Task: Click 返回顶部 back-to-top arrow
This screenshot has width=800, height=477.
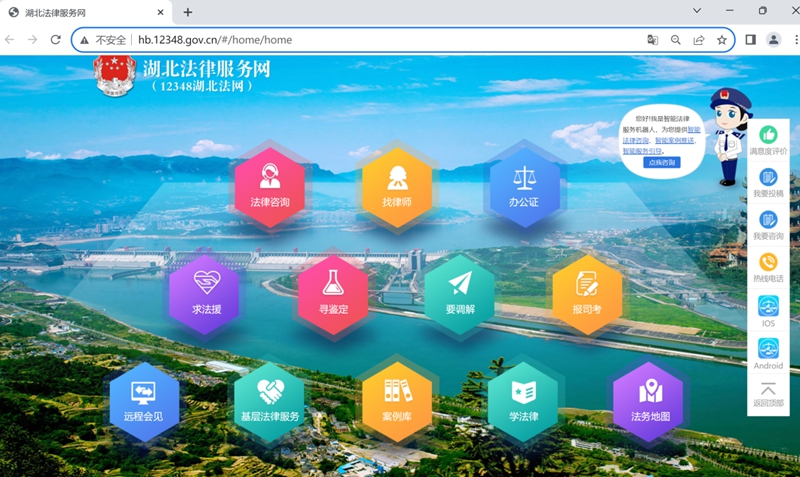Action: 768,393
